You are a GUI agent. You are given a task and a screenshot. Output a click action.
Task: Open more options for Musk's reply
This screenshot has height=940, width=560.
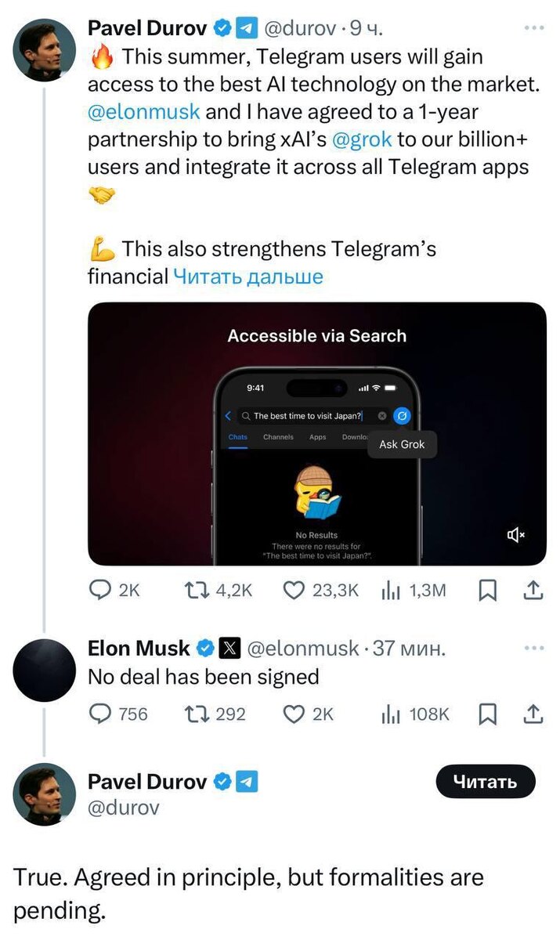(533, 648)
